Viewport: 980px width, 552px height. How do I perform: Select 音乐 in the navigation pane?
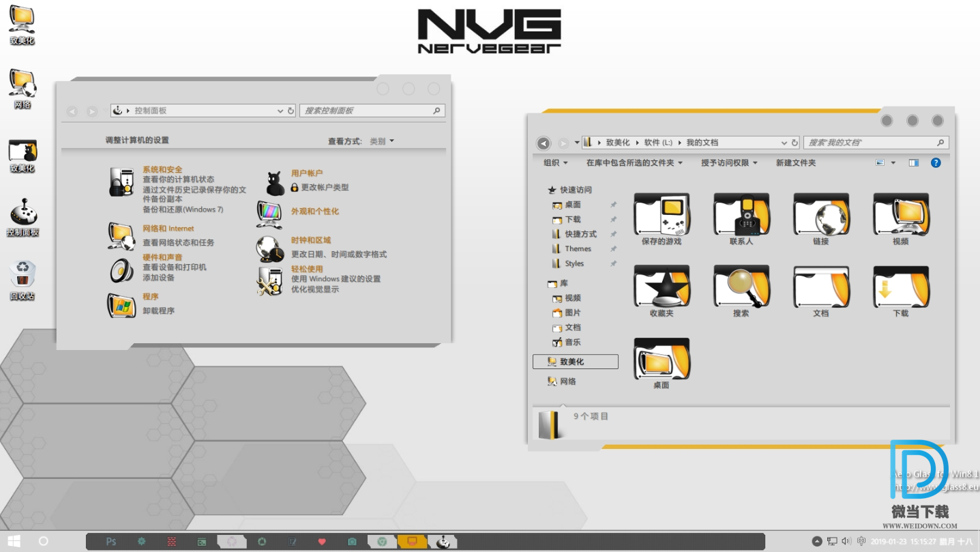click(x=567, y=342)
